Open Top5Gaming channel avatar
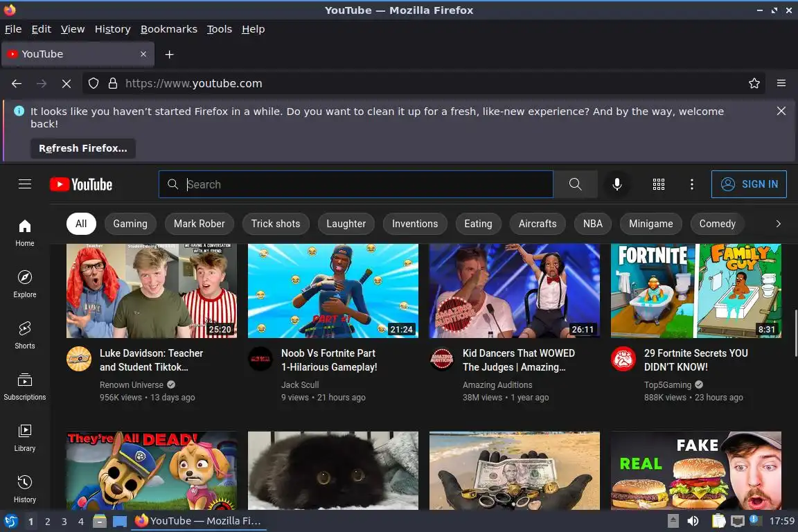 (x=623, y=359)
